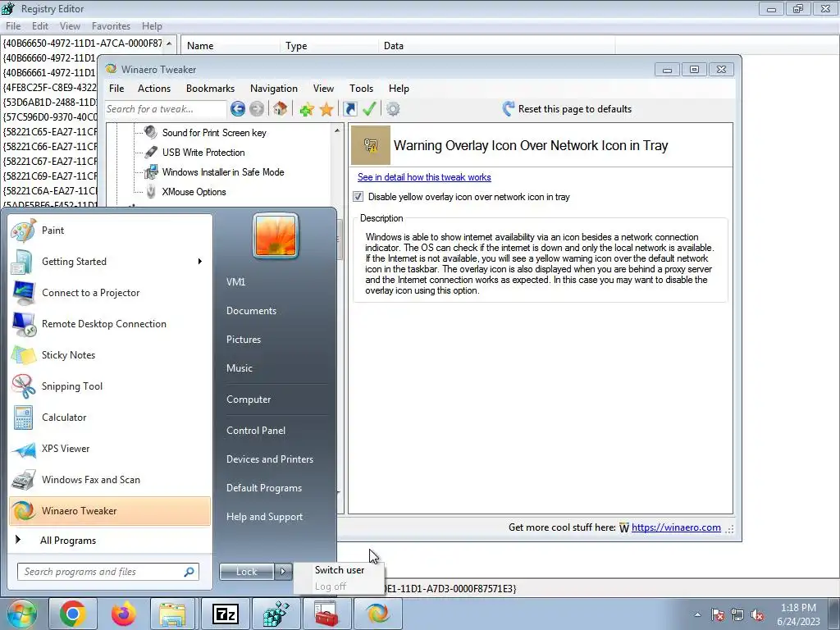This screenshot has width=840, height=630.
Task: Click the green Add bookmark star-plus icon
Action: (x=307, y=109)
